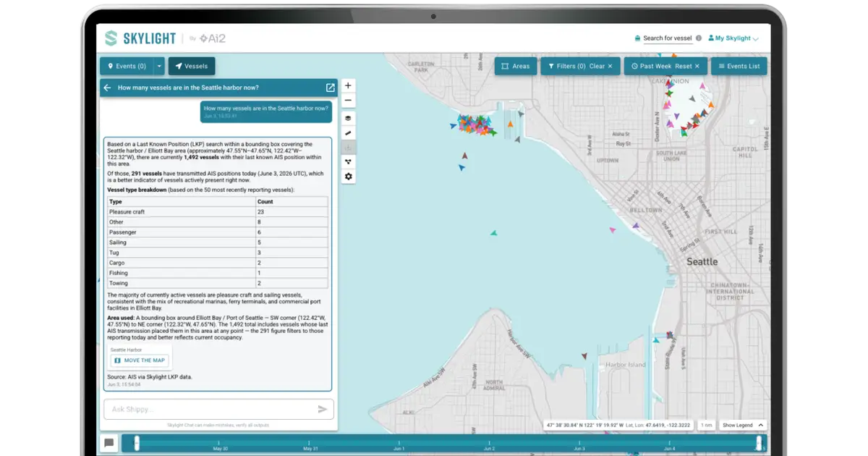This screenshot has height=456, width=868.
Task: Select the brown vessel marker near Harbor Island
Action: pyautogui.click(x=584, y=356)
